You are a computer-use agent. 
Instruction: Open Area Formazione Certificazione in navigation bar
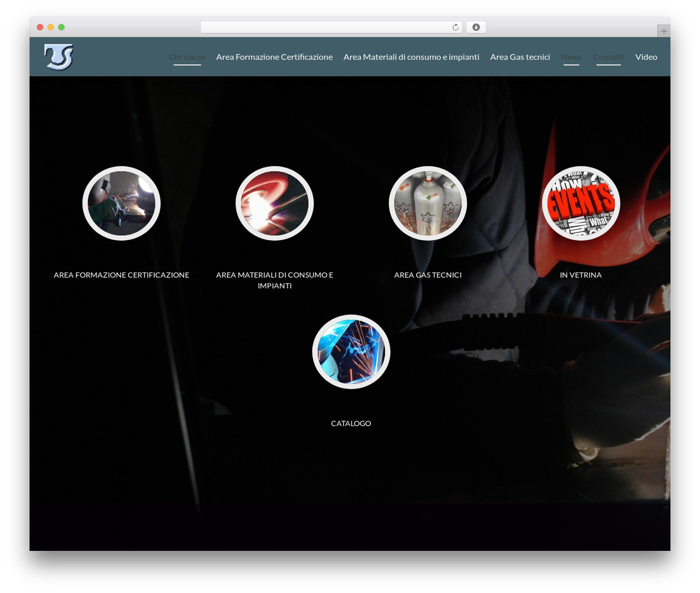click(274, 57)
